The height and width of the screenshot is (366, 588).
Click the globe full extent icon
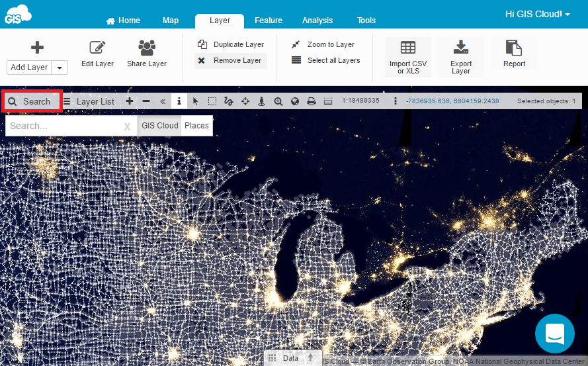pyautogui.click(x=295, y=101)
